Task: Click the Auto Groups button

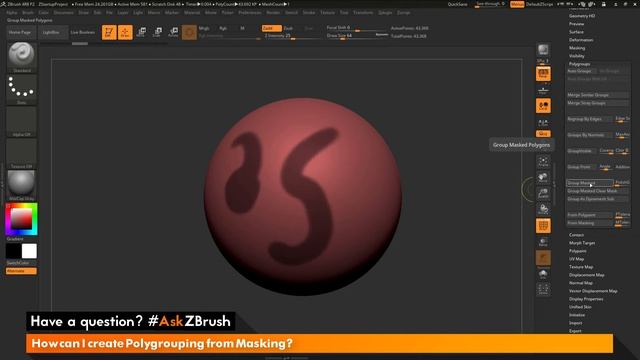Action: 581,71
